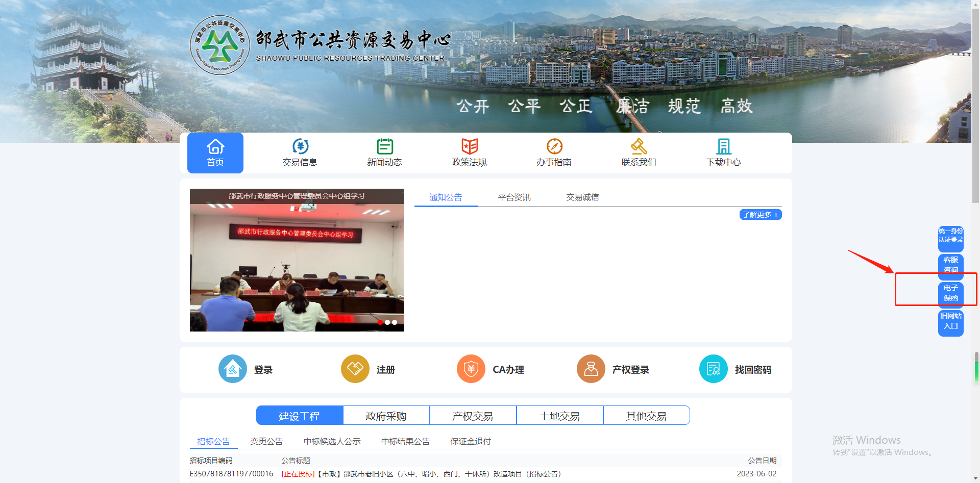Click the home 首页 icon
Screen dimensions: 980x483
(215, 147)
